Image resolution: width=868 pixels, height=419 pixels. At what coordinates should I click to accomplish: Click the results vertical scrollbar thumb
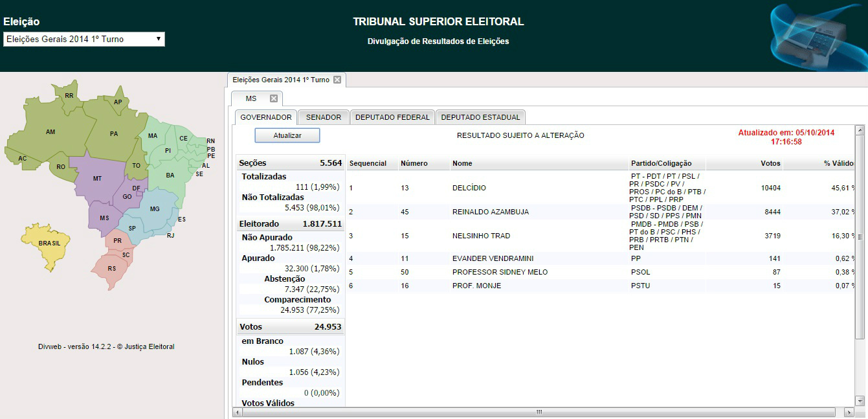860,236
